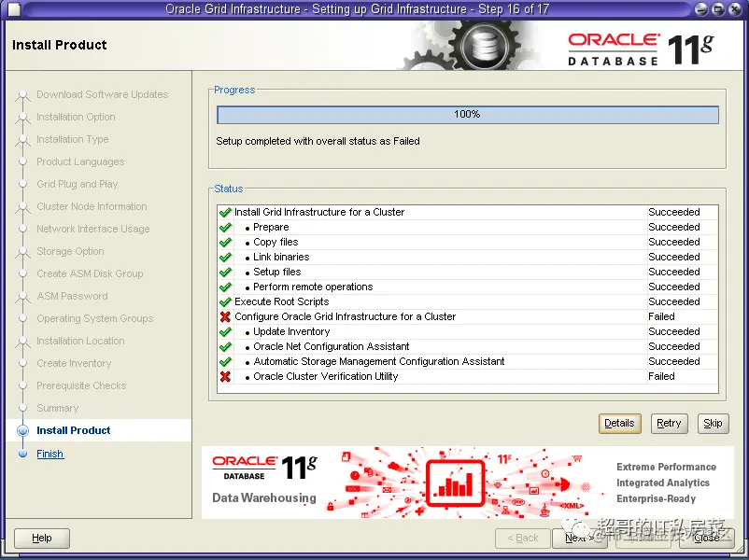Maximize the installer window
The width and height of the screenshot is (749, 560).
click(717, 8)
